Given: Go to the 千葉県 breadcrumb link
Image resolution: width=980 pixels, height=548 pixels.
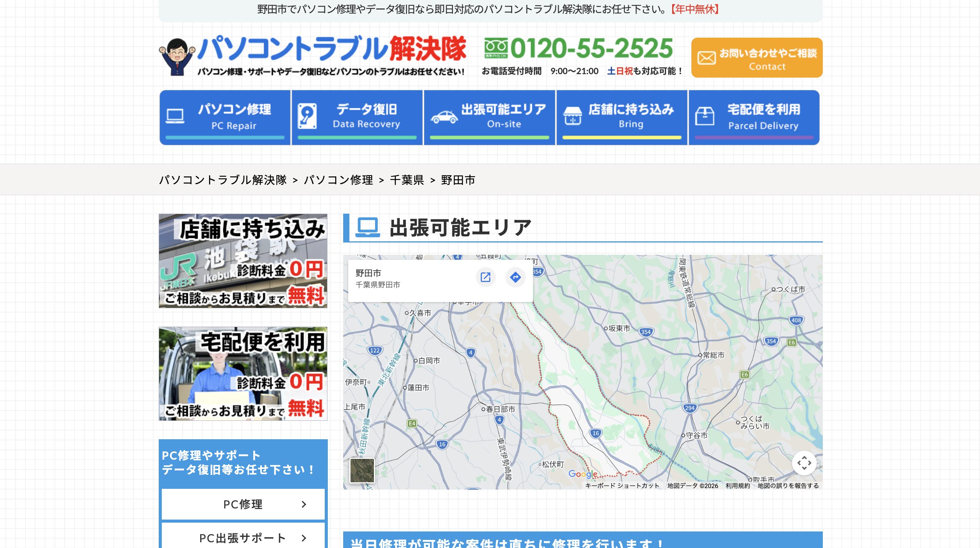Looking at the screenshot, I should pos(407,180).
